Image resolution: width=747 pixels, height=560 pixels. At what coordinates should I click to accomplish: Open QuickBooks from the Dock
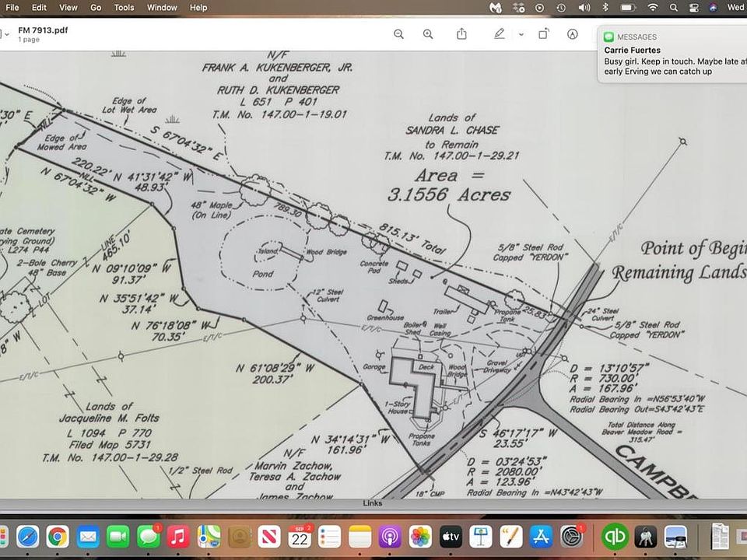pos(615,537)
